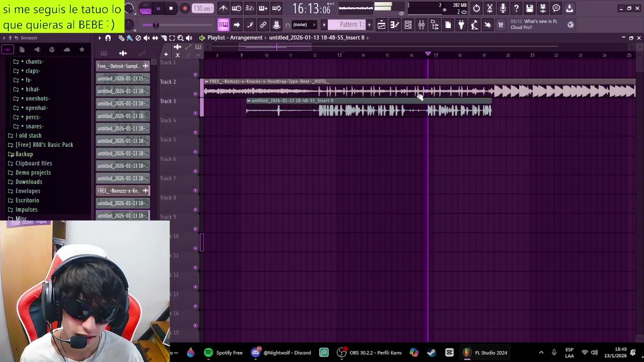Select the Slip tool in Playlist
644x362 pixels.
(x=155, y=38)
